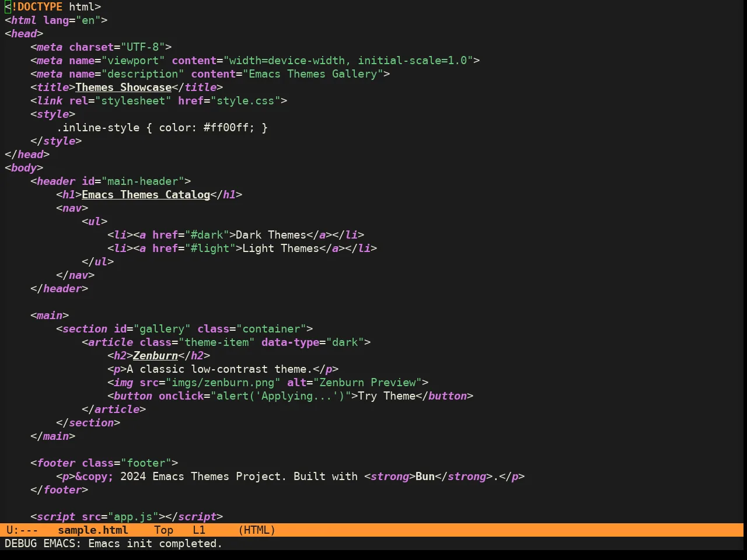Click the "footer" class value

(x=146, y=463)
